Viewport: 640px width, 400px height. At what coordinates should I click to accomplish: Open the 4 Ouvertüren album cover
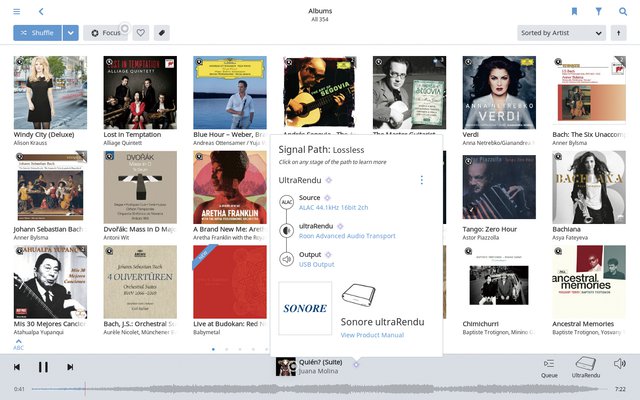click(x=140, y=282)
